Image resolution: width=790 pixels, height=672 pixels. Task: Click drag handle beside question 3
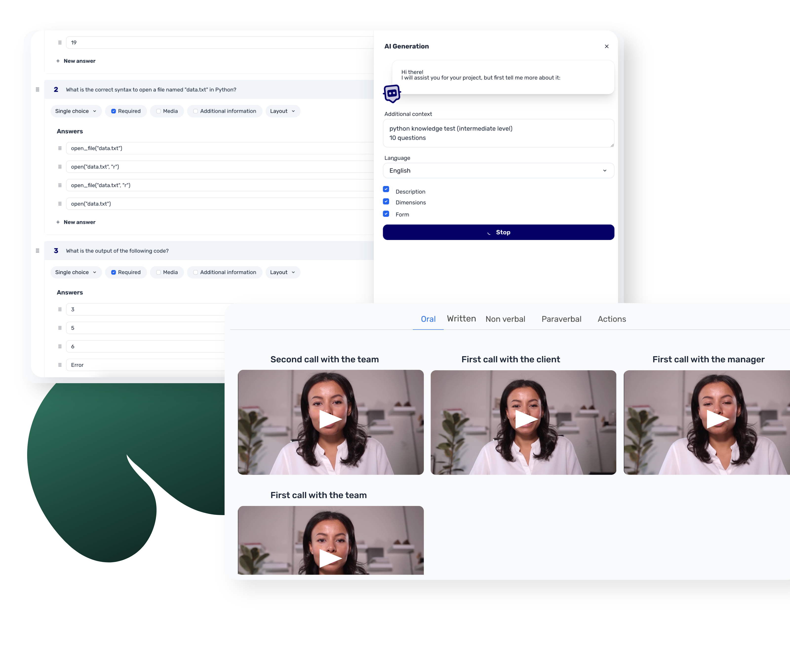click(x=37, y=251)
